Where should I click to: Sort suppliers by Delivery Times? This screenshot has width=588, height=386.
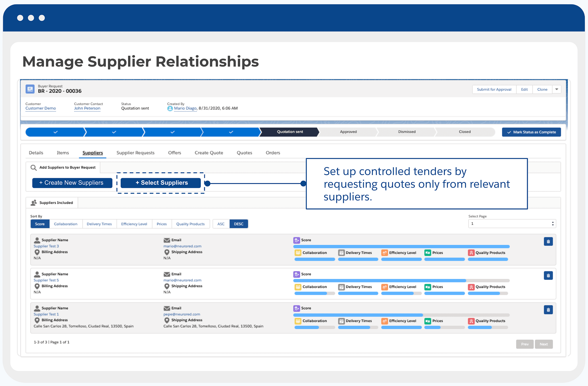pos(99,224)
